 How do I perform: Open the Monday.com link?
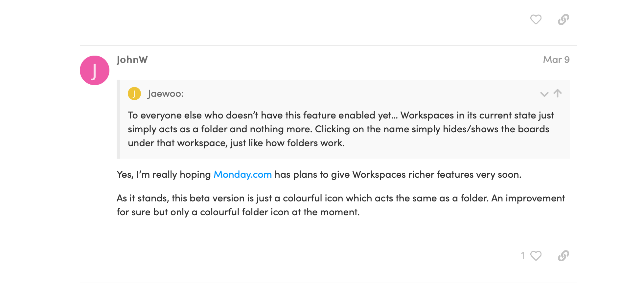point(242,174)
